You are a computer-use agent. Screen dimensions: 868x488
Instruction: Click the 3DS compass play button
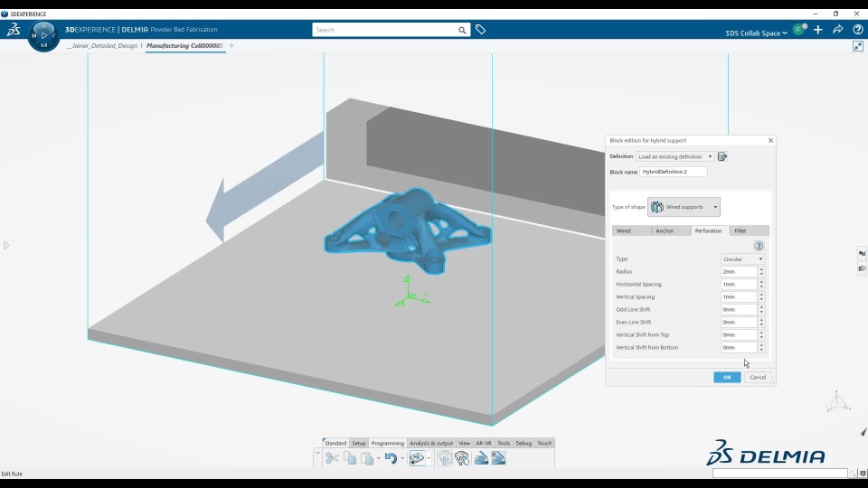tap(43, 35)
